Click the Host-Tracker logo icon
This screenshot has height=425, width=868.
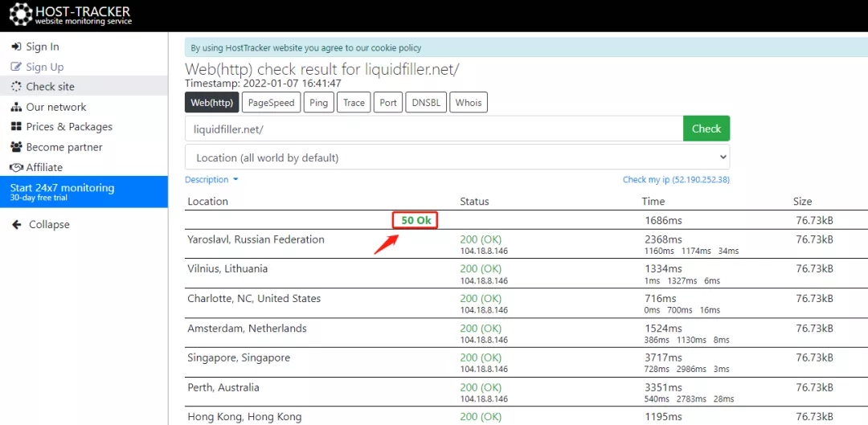point(20,15)
